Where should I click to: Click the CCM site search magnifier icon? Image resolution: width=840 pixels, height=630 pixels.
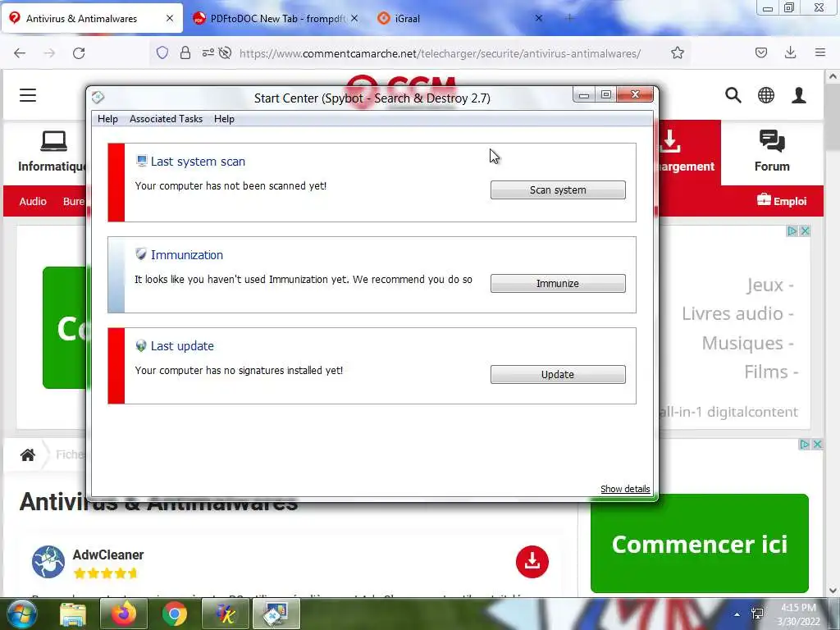tap(733, 95)
